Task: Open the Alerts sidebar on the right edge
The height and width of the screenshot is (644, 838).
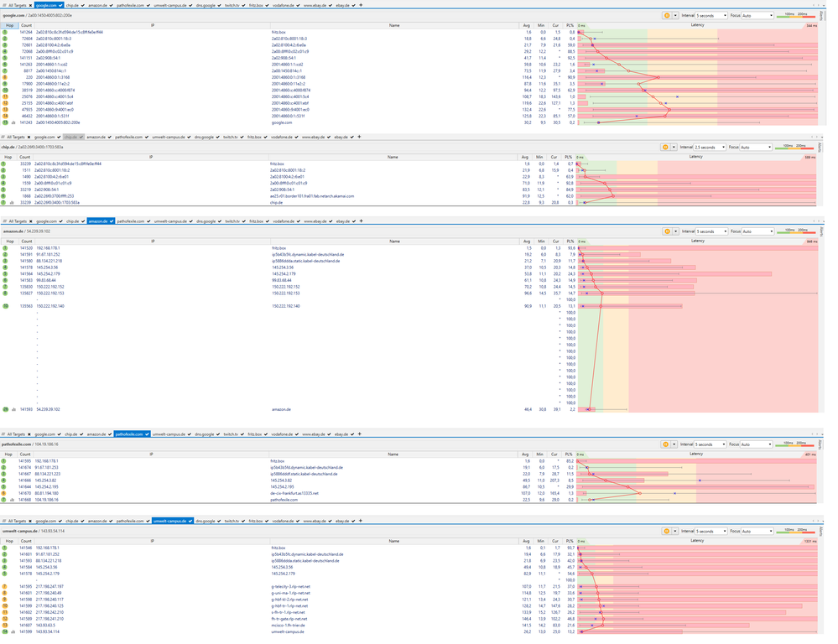Action: click(x=820, y=15)
